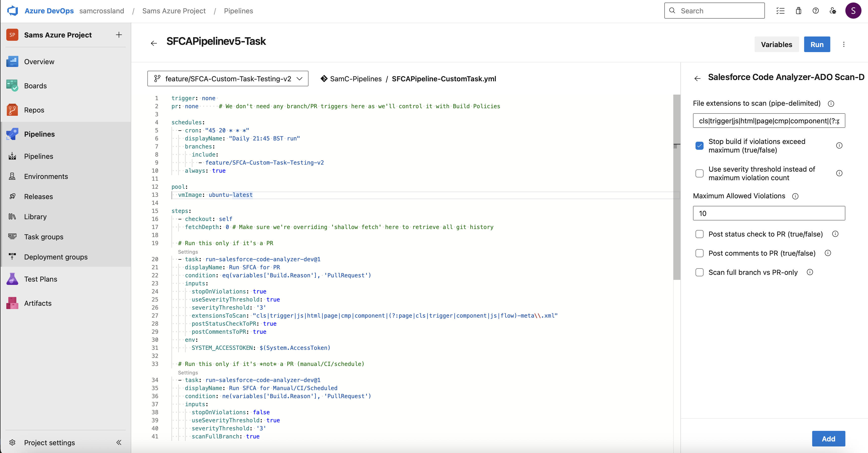This screenshot has height=453, width=868.
Task: Open the Help menu
Action: click(x=815, y=11)
